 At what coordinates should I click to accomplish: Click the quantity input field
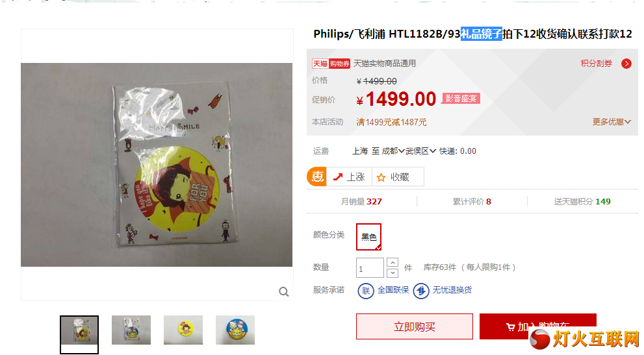click(370, 267)
